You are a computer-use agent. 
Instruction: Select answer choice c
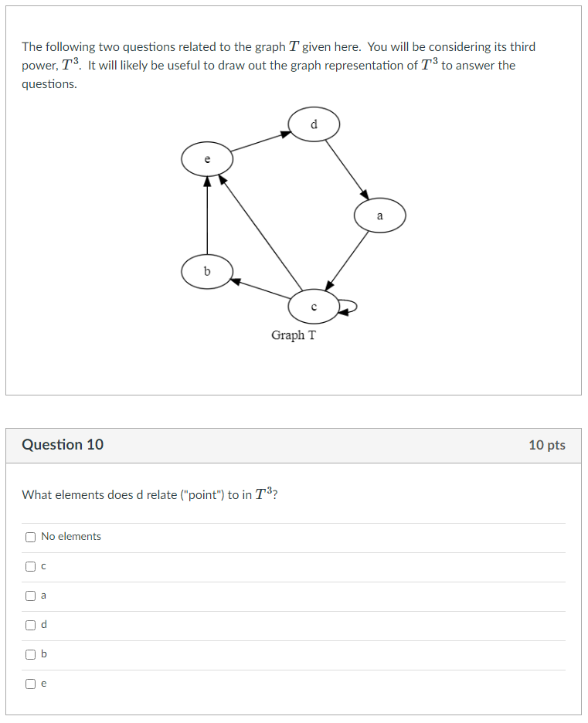pos(29,565)
